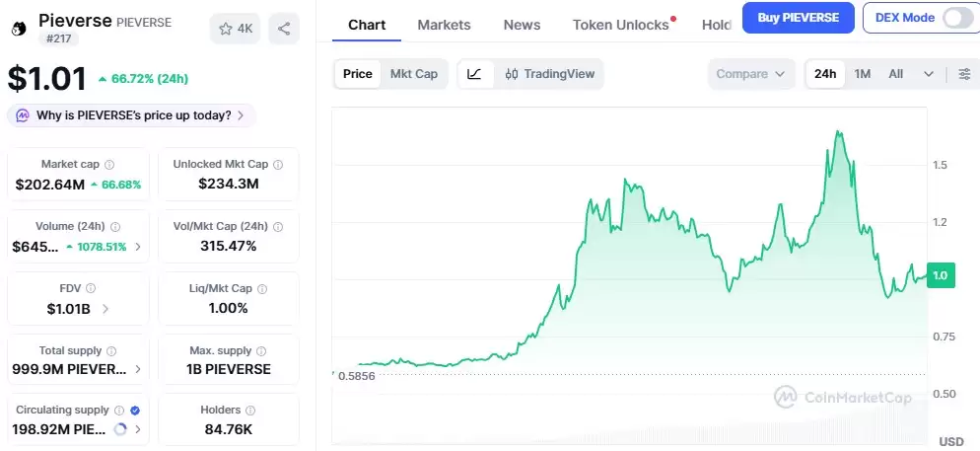
Task: Click the Buy PIEVERSE button
Action: [x=798, y=17]
